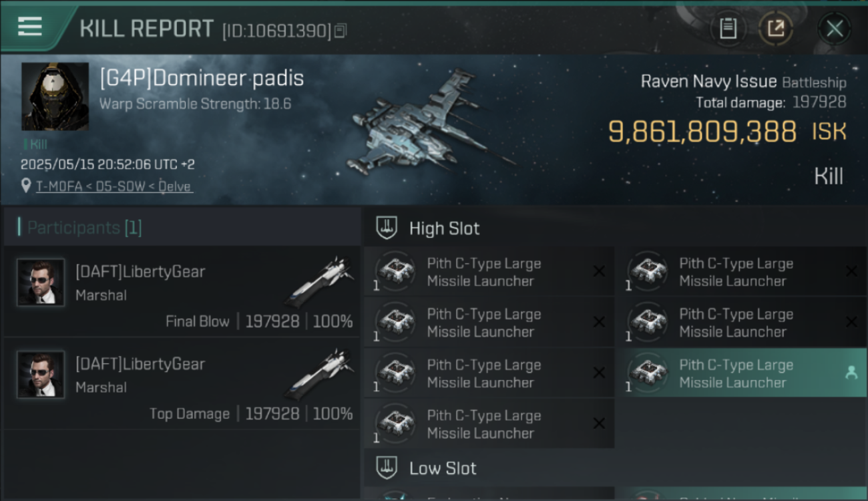This screenshot has width=868, height=501.
Task: View Domineer padis pilot portrait
Action: pos(55,96)
